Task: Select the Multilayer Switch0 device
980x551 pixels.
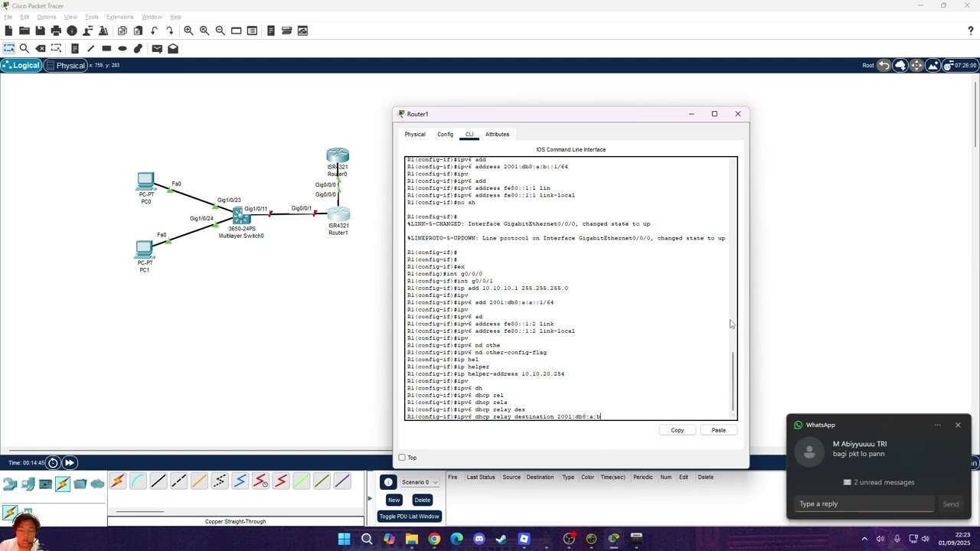Action: (x=242, y=216)
